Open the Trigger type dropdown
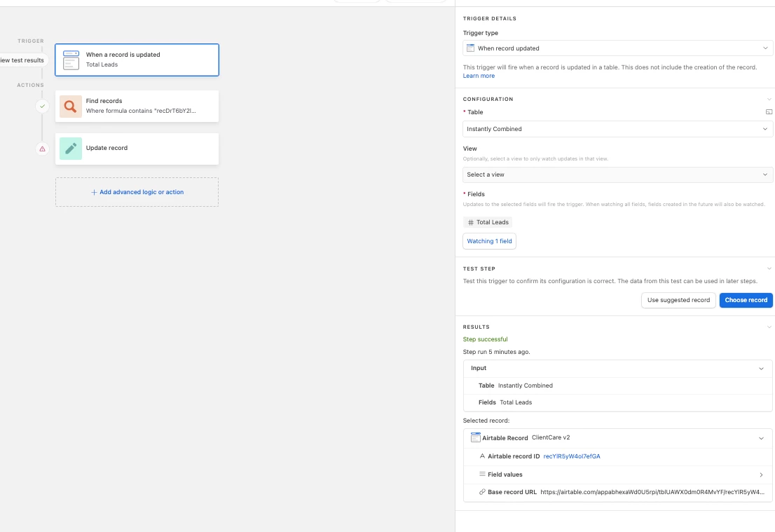The image size is (775, 532). (618, 48)
